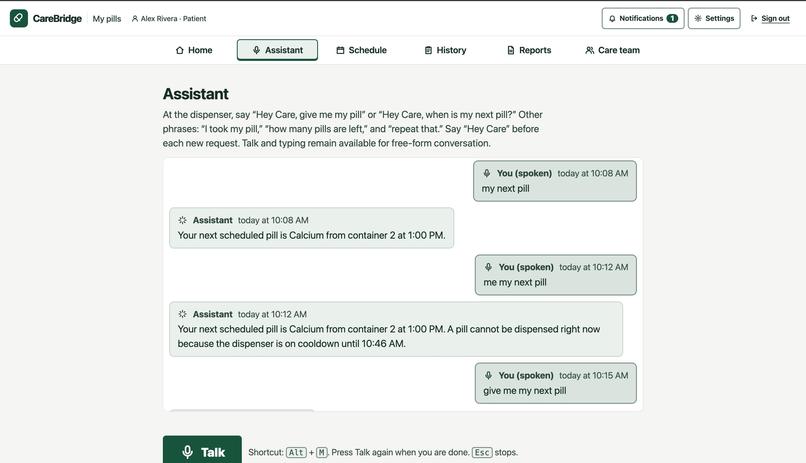Click the people icon in Care team
The height and width of the screenshot is (463, 806).
coord(590,50)
